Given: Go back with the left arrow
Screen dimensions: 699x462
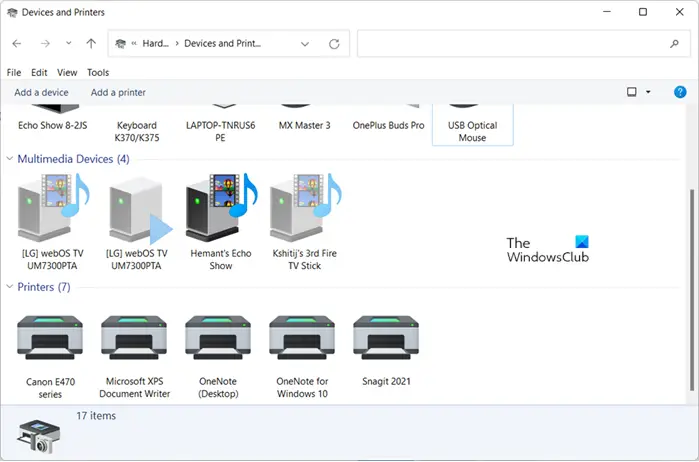Looking at the screenshot, I should click(x=17, y=44).
